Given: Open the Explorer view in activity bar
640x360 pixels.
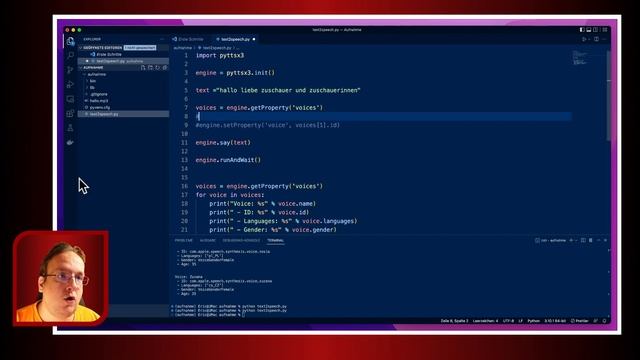Looking at the screenshot, I should coord(70,41).
